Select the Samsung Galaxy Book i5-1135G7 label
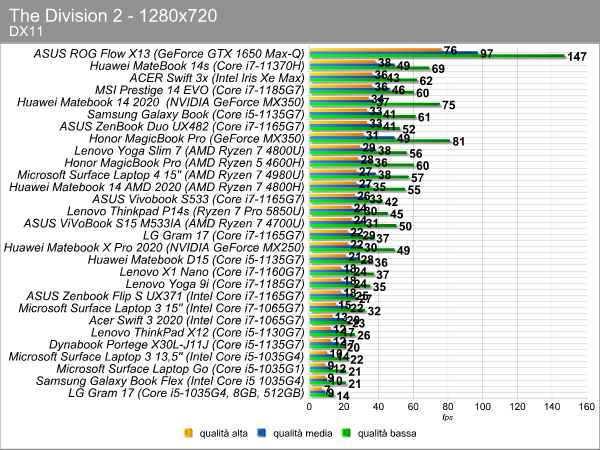The height and width of the screenshot is (450, 600). click(196, 114)
